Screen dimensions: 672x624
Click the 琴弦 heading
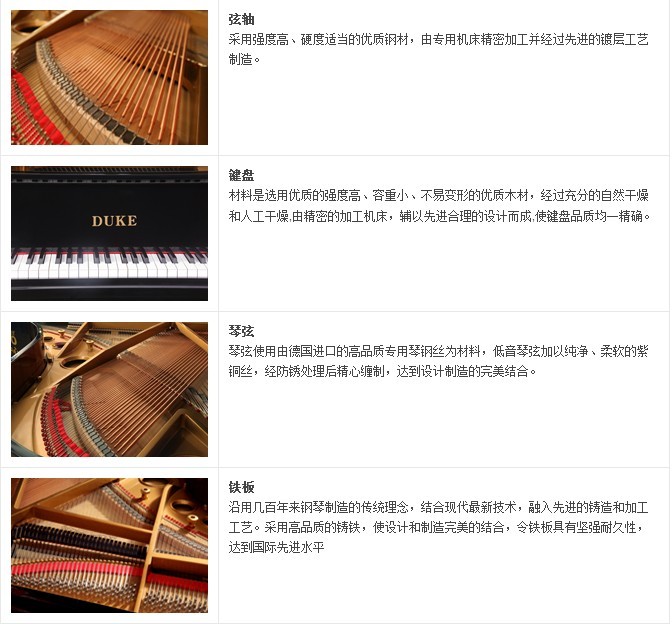click(x=241, y=332)
